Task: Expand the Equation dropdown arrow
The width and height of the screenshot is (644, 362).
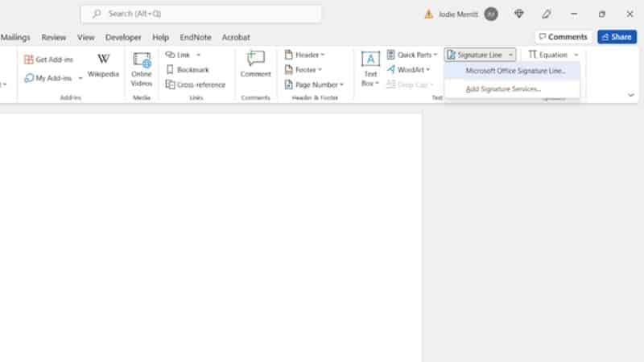Action: click(576, 55)
